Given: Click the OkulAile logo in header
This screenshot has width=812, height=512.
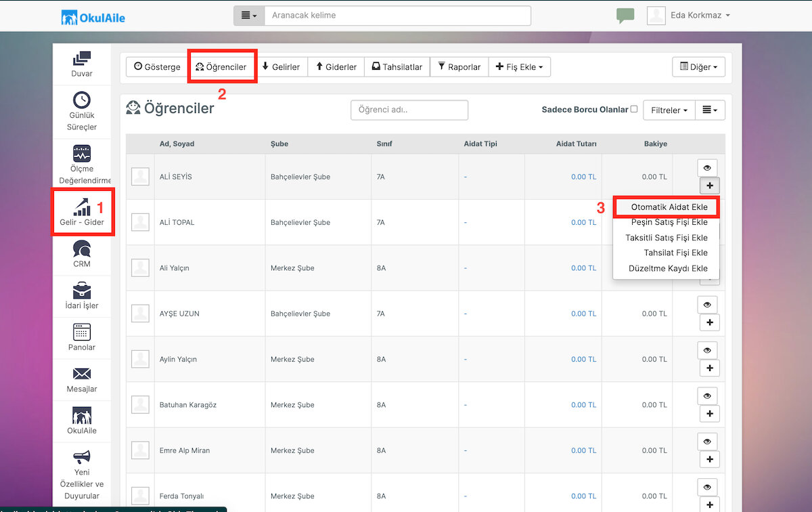Looking at the screenshot, I should (x=93, y=17).
